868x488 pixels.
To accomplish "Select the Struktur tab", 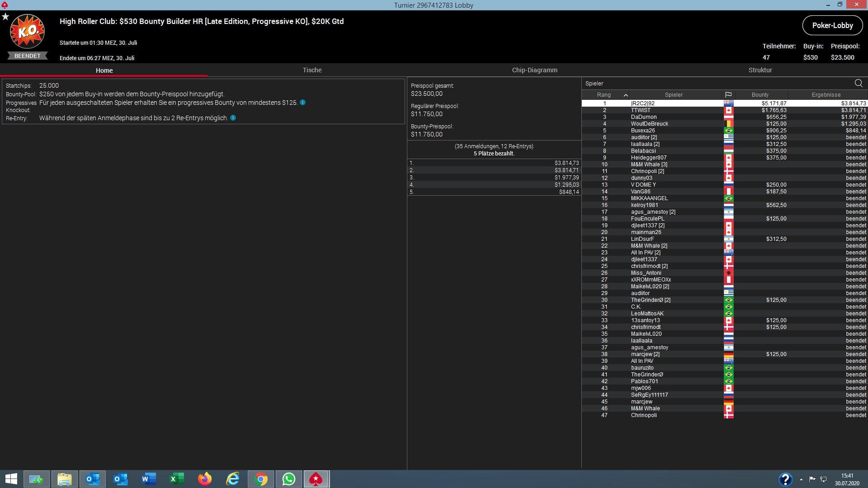I will [760, 70].
